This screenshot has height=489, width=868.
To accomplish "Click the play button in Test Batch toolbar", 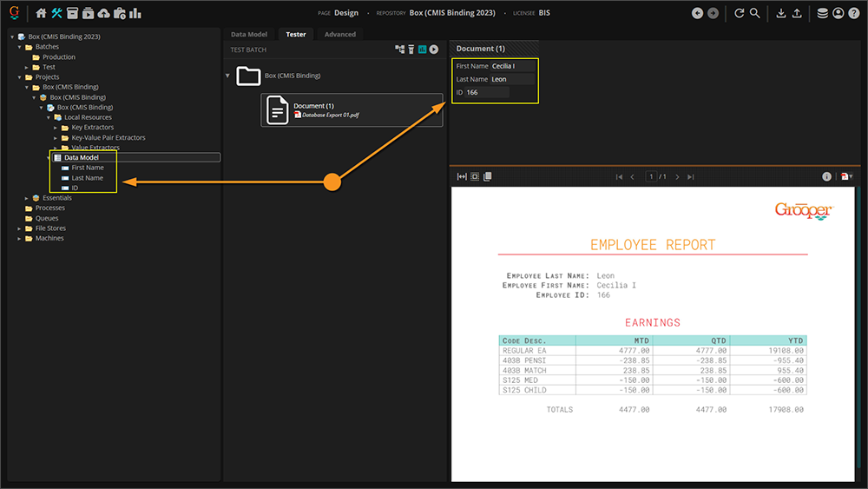I will tap(434, 50).
